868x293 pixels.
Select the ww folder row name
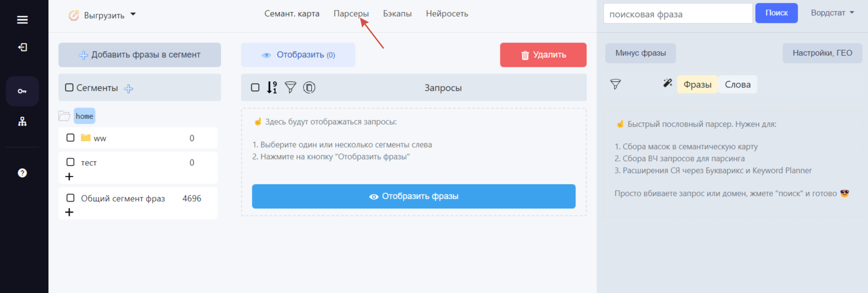(x=100, y=138)
